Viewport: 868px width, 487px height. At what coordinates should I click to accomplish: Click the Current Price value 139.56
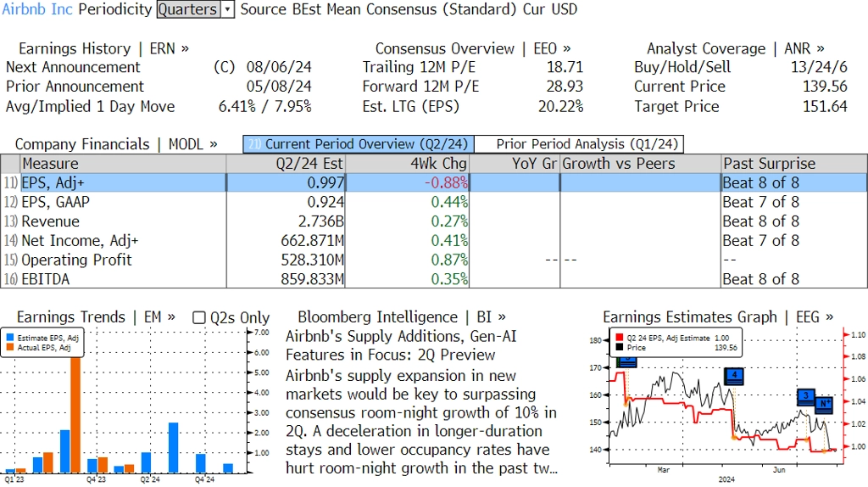tap(825, 87)
